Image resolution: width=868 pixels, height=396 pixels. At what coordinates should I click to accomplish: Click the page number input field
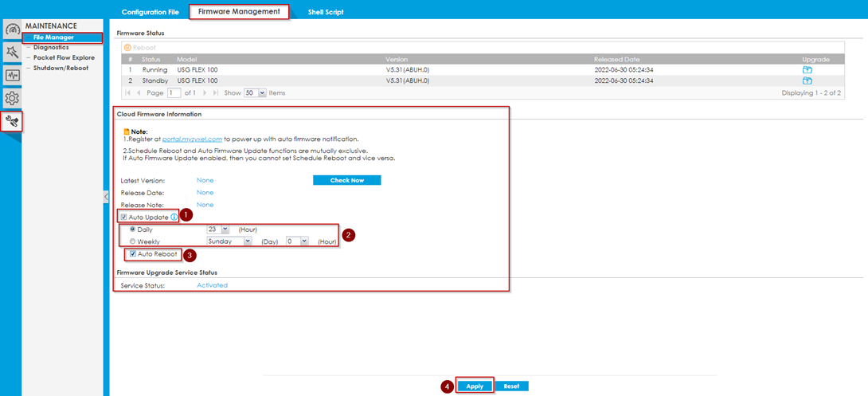pyautogui.click(x=174, y=93)
